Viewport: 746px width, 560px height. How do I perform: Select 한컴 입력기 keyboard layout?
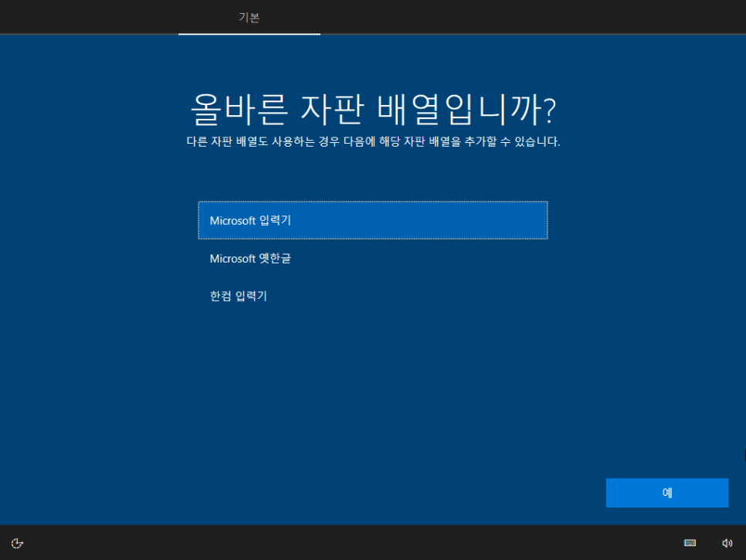coord(373,296)
